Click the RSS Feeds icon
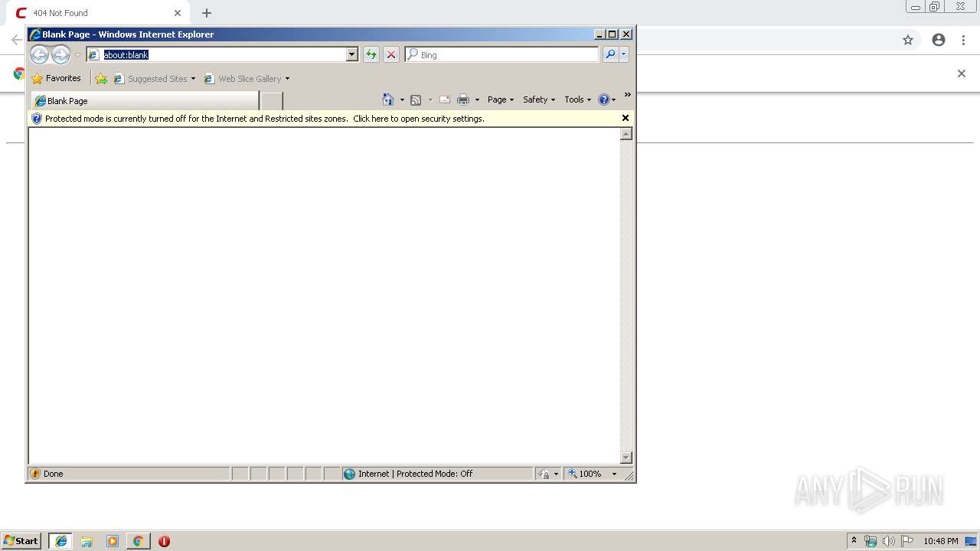This screenshot has width=980, height=551. 416,99
